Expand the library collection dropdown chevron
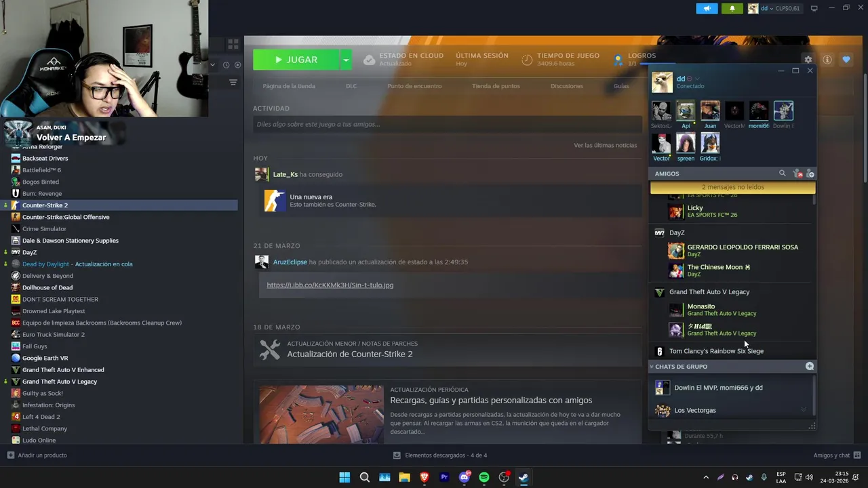 (212, 65)
